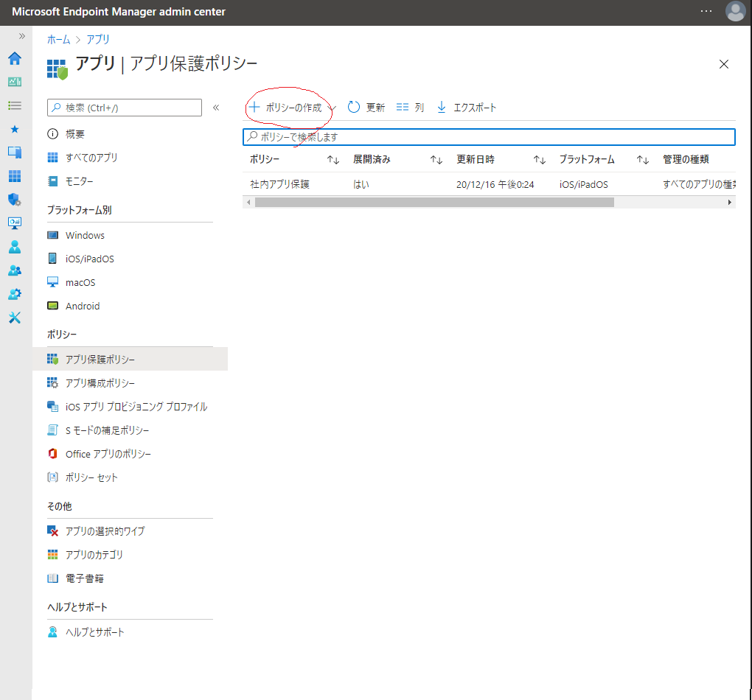Open the Users person icon in rail

[x=15, y=246]
